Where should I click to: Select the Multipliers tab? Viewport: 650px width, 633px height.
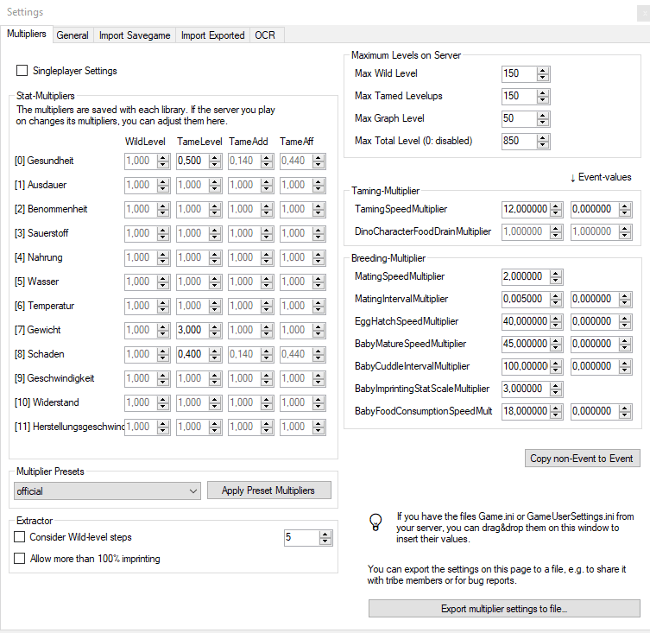(x=27, y=34)
